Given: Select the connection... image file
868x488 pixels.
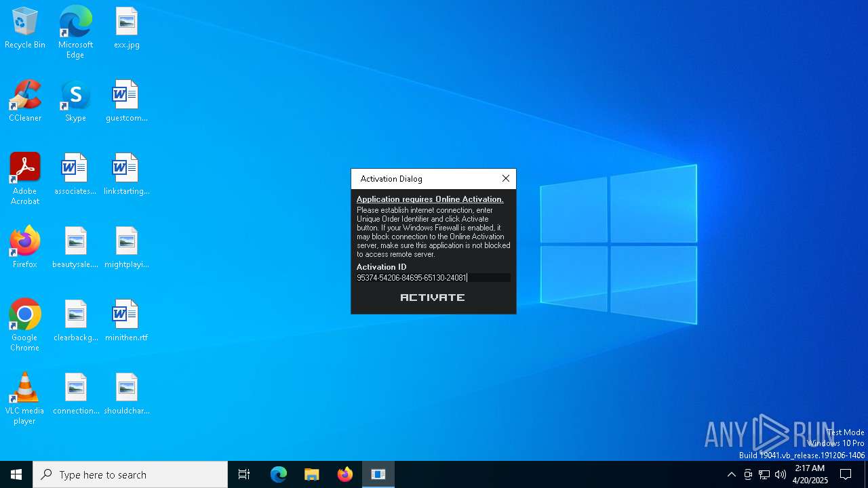Looking at the screenshot, I should click(x=75, y=394).
